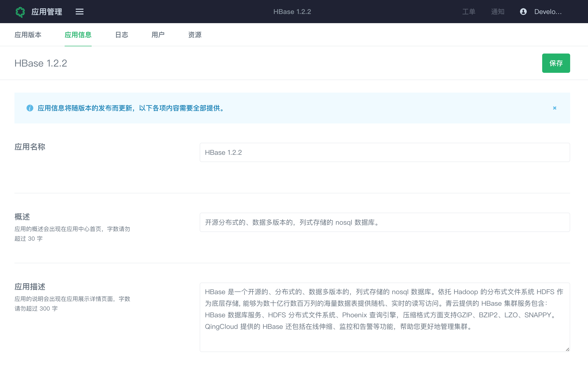The width and height of the screenshot is (588, 366).
Task: Click the user avatar icon
Action: (523, 12)
